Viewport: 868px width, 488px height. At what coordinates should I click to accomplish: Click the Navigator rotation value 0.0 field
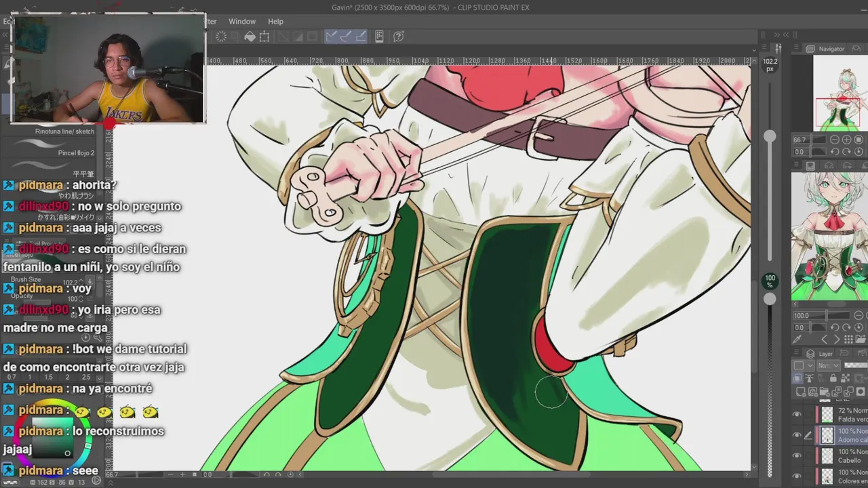coord(810,152)
